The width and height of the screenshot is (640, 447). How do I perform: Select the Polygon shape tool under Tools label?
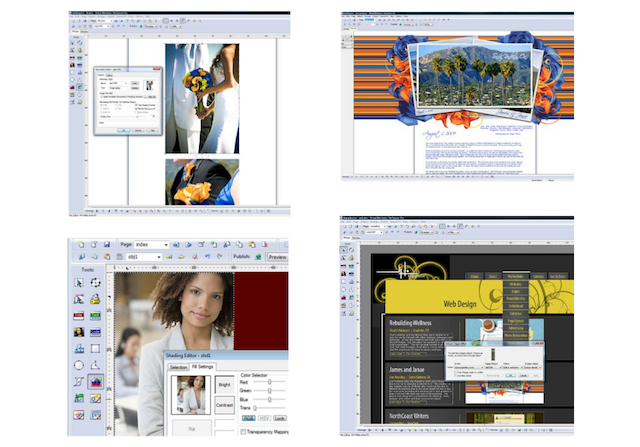(95, 365)
